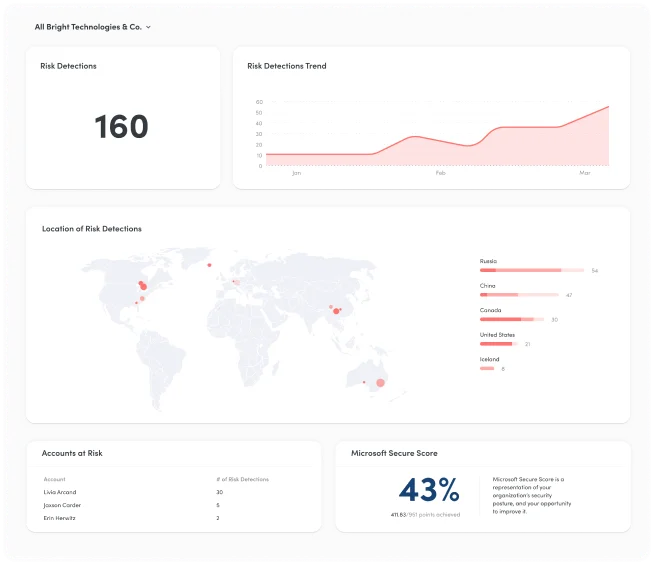Select the Russia bar in location list
Screen dimensions: 654x565
[x=532, y=270]
